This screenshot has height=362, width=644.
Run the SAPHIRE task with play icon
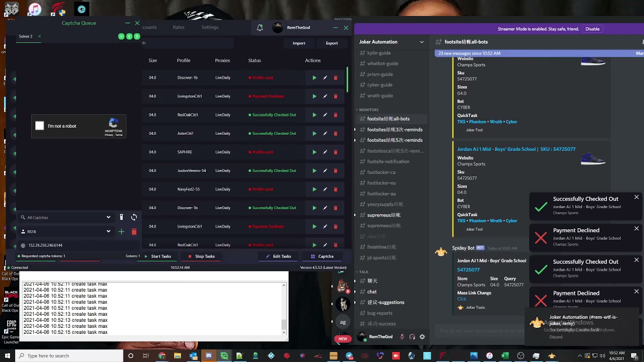tap(314, 152)
